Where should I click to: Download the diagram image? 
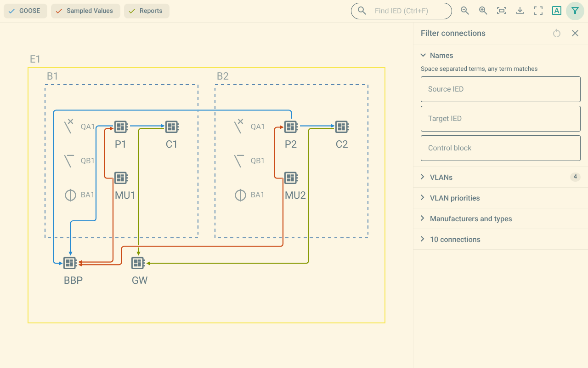point(520,11)
